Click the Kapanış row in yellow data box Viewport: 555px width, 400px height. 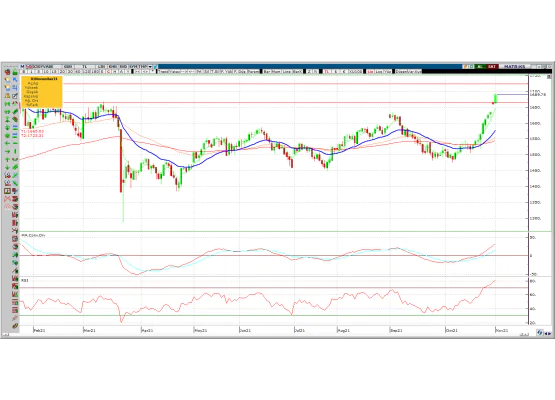31,96
